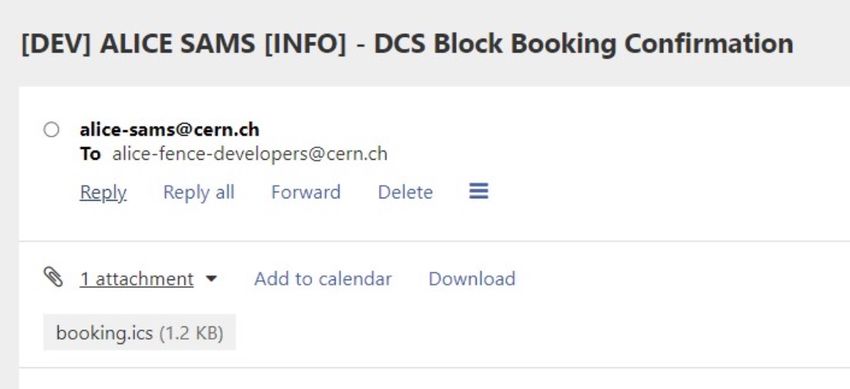Screen dimensions: 850x389
Task: Download the attachment
Action: 472,279
